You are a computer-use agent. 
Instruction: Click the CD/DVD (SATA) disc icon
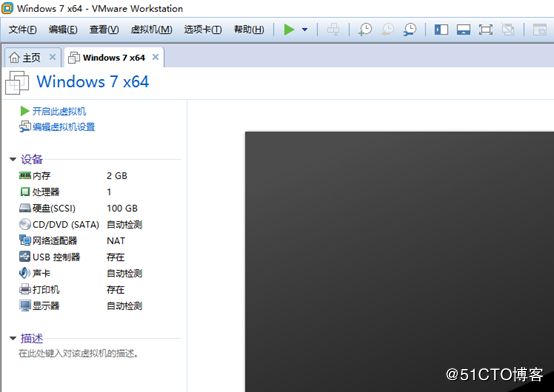coord(25,224)
